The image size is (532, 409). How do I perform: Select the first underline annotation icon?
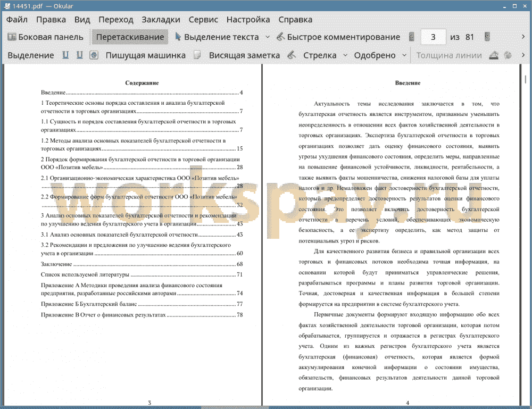[65, 55]
